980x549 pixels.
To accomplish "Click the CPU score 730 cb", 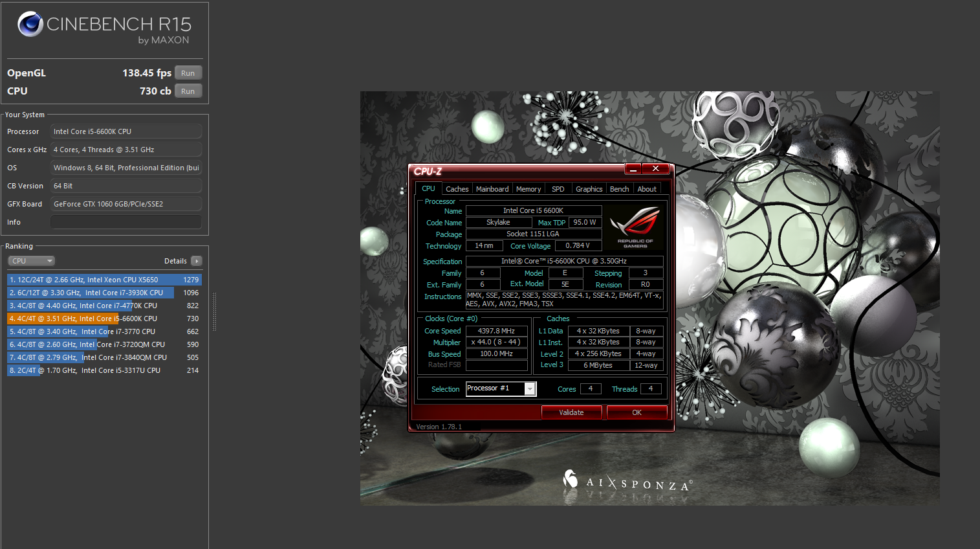I will coord(155,91).
